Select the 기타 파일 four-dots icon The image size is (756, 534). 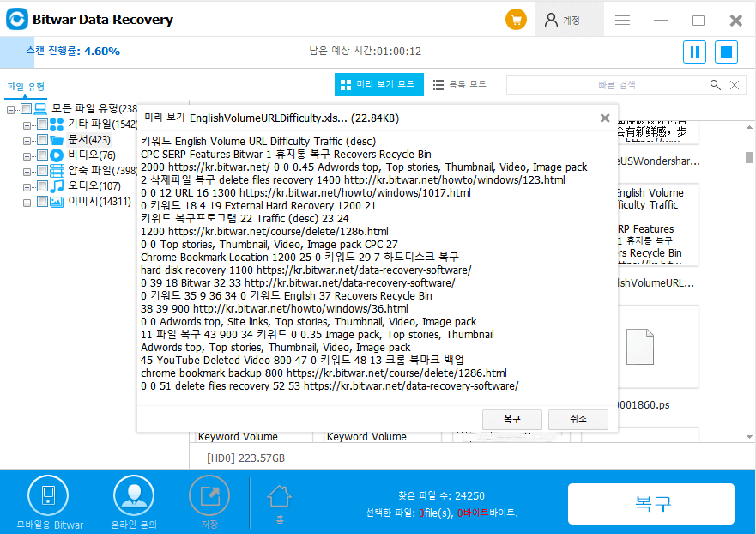click(x=57, y=124)
